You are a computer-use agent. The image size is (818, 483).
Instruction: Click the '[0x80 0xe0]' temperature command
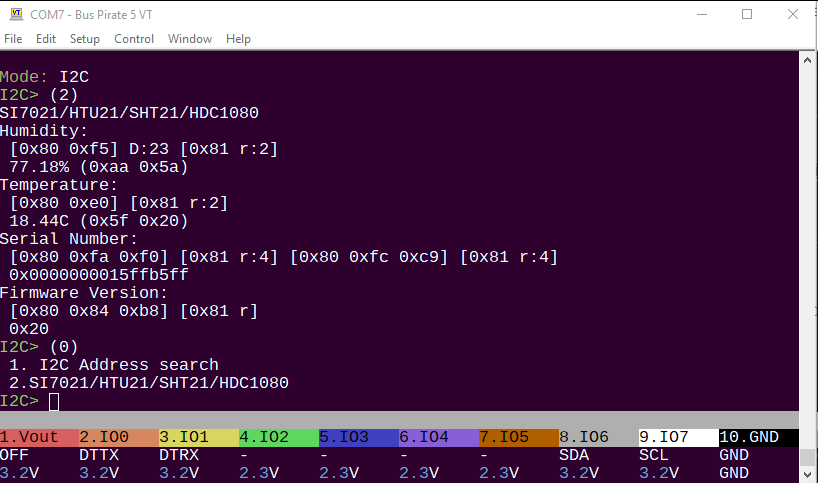pyautogui.click(x=64, y=203)
